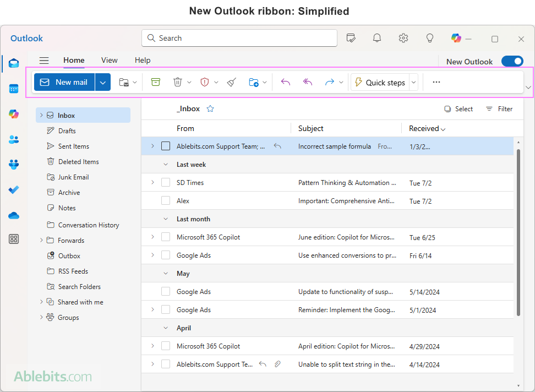
Task: Launch Microsoft 365 Copilot from the sidebar
Action: tap(14, 114)
